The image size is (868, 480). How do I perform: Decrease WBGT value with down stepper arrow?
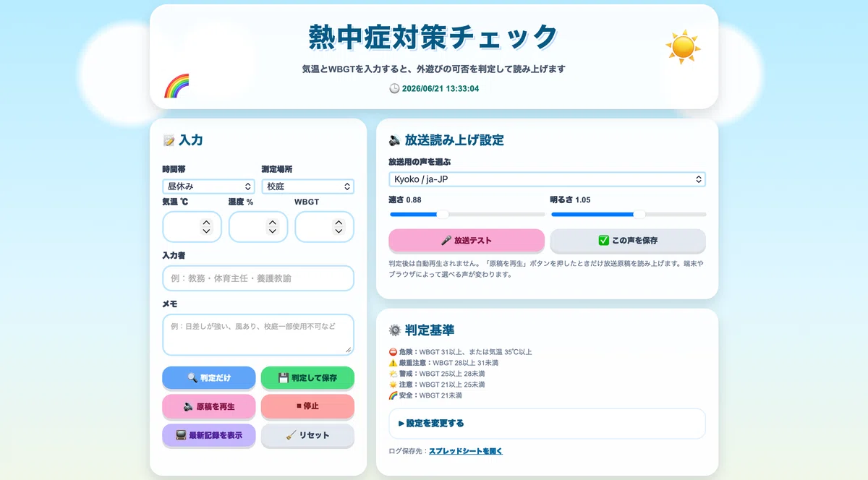(339, 231)
